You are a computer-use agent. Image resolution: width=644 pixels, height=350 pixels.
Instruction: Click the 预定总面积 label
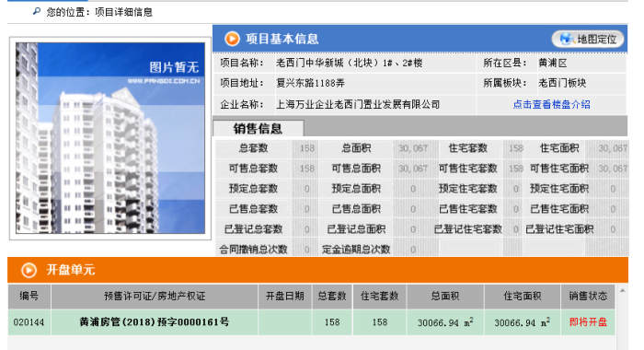356,189
